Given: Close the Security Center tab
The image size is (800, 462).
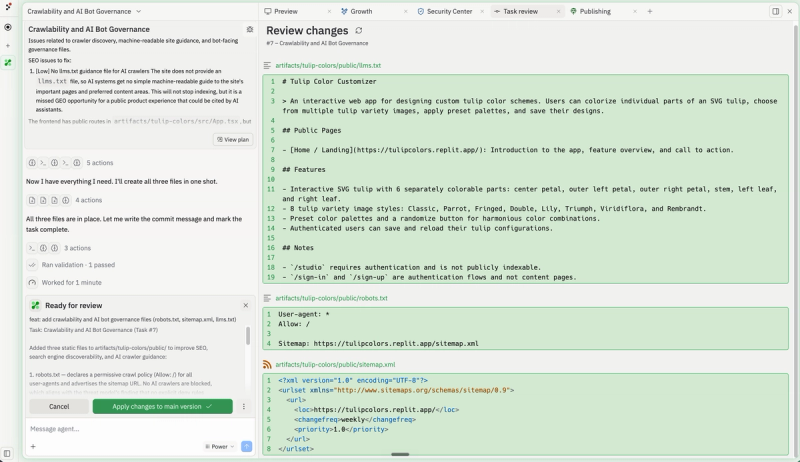Looking at the screenshot, I should click(482, 11).
